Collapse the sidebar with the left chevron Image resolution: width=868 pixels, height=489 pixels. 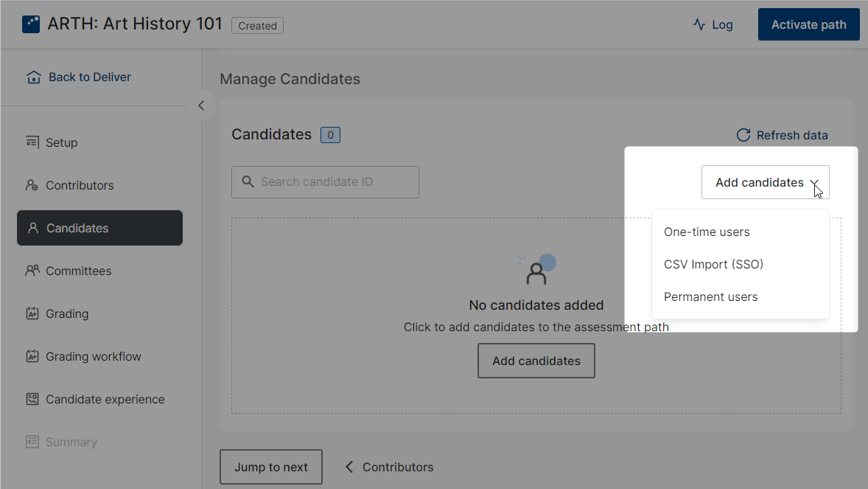click(x=201, y=105)
